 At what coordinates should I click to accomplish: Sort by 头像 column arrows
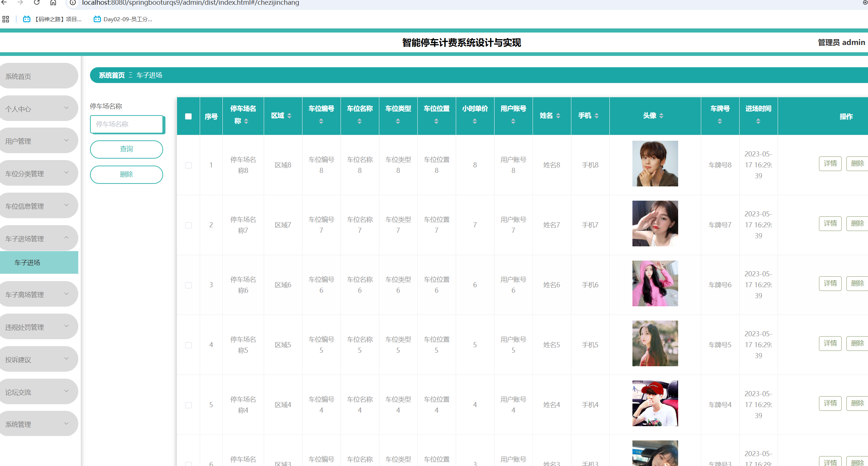tap(661, 116)
